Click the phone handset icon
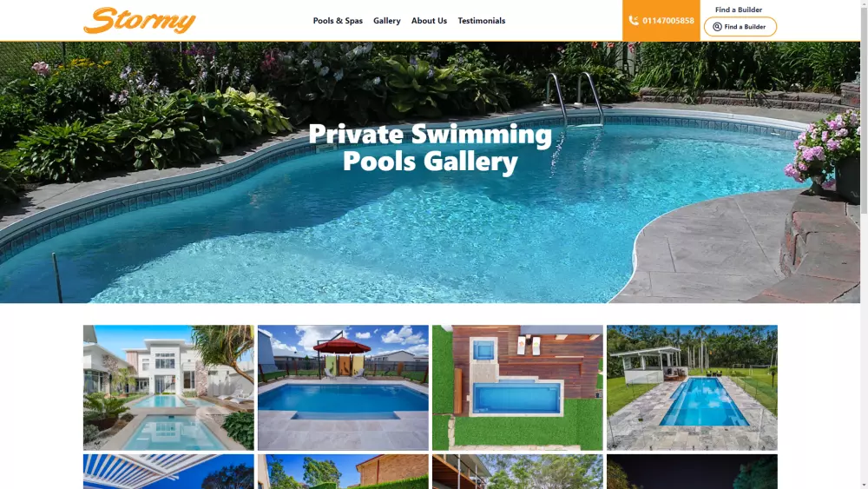The width and height of the screenshot is (868, 489). click(x=634, y=21)
